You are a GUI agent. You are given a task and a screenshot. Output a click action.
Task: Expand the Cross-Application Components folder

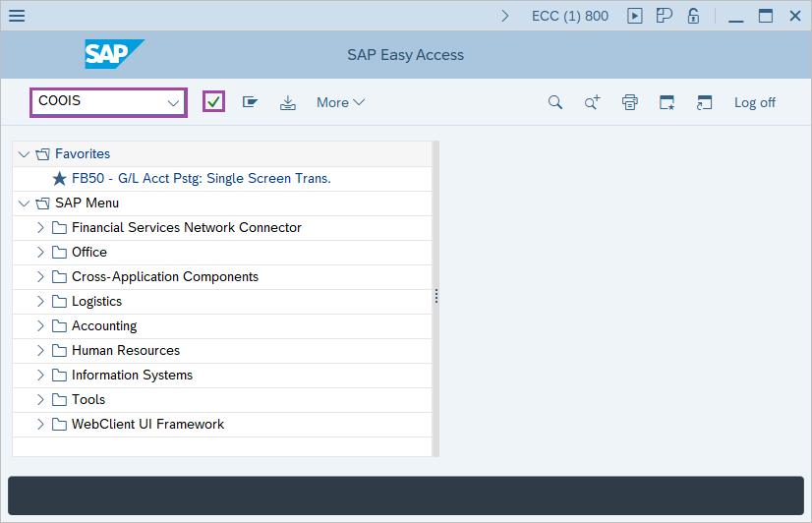pyautogui.click(x=40, y=276)
